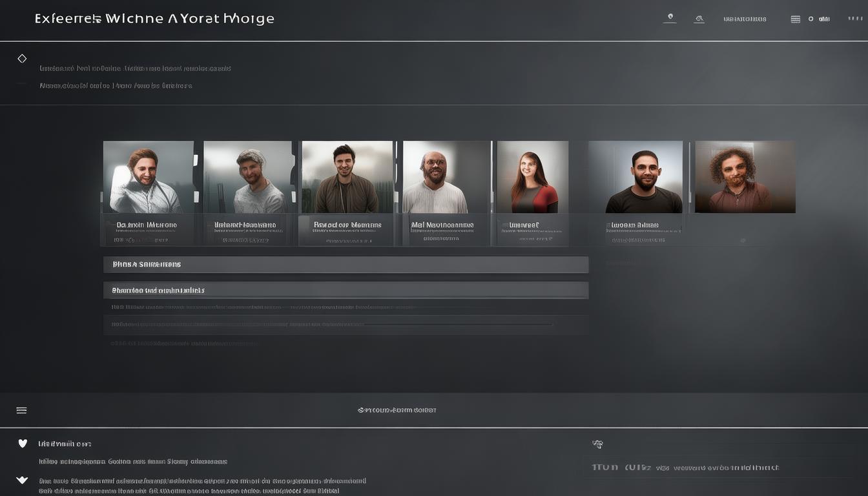Click the top-bar icon right of the shield
This screenshot has width=868, height=496.
pos(699,19)
